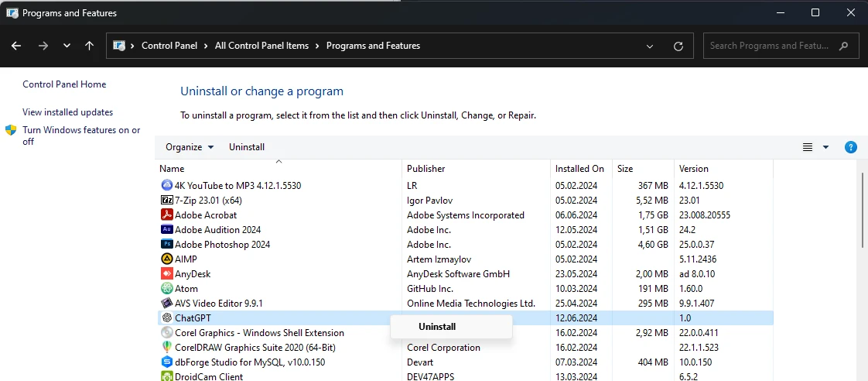This screenshot has width=868, height=381.
Task: Refresh the Programs and Features list
Action: point(678,46)
